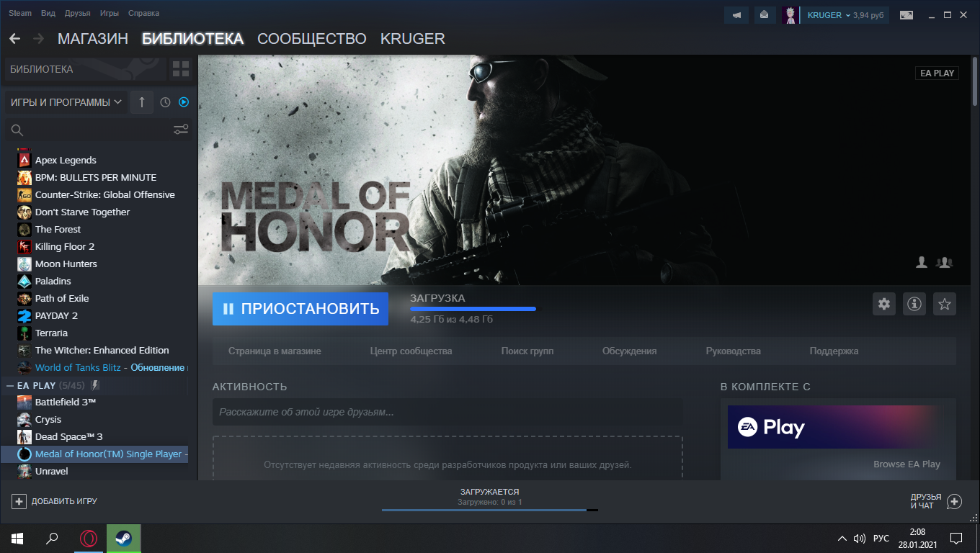Open Центр сообщества link
Viewport: 980px width, 553px height.
click(411, 351)
